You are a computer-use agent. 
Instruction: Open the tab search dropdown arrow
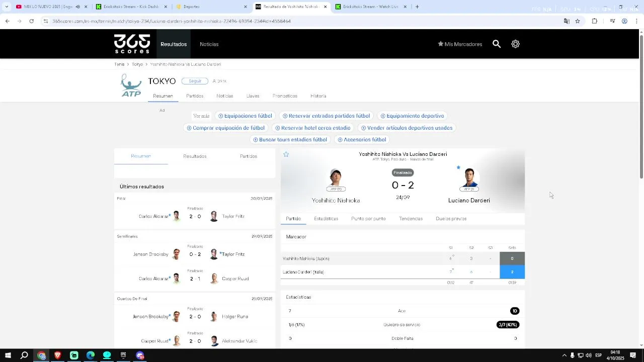tap(6, 7)
